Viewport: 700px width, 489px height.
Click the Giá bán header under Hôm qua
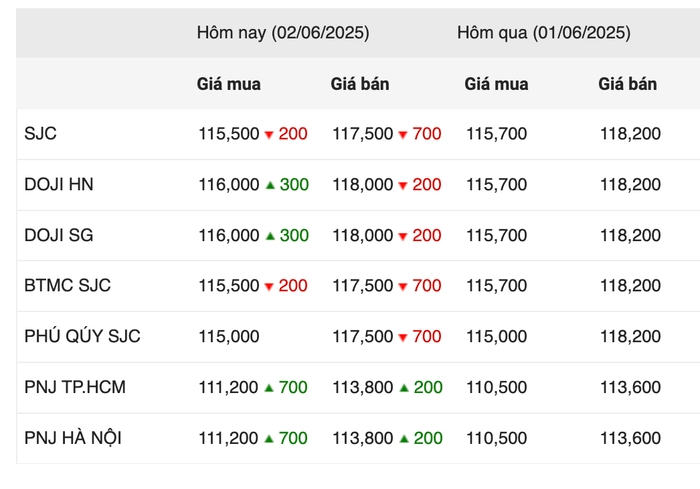627,84
